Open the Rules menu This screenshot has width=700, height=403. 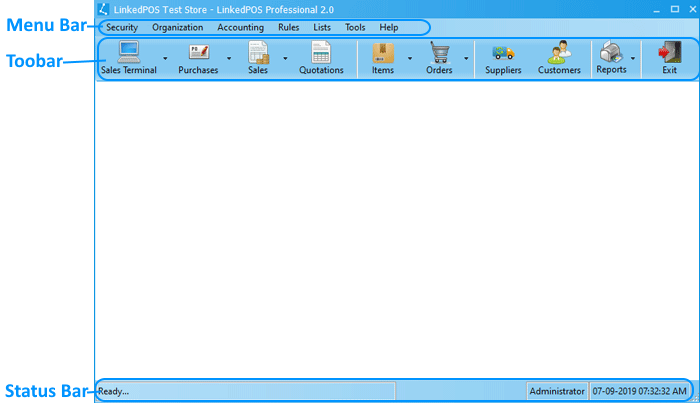[288, 28]
